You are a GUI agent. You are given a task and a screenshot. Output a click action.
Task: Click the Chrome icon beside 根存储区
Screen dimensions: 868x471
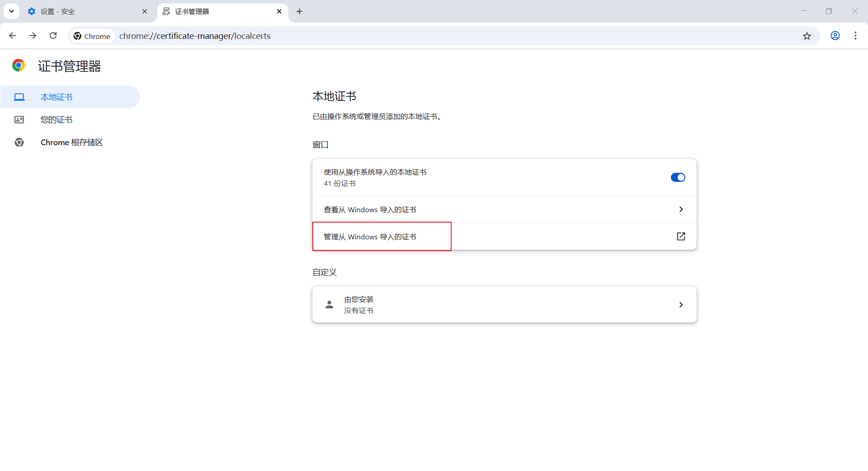tap(19, 142)
